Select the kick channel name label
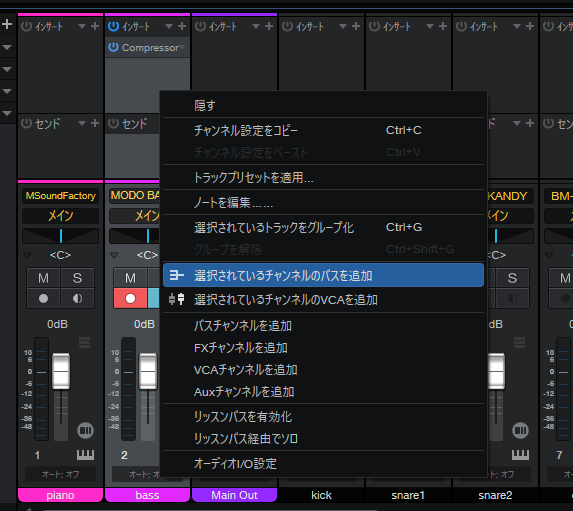573x511 pixels. (321, 495)
